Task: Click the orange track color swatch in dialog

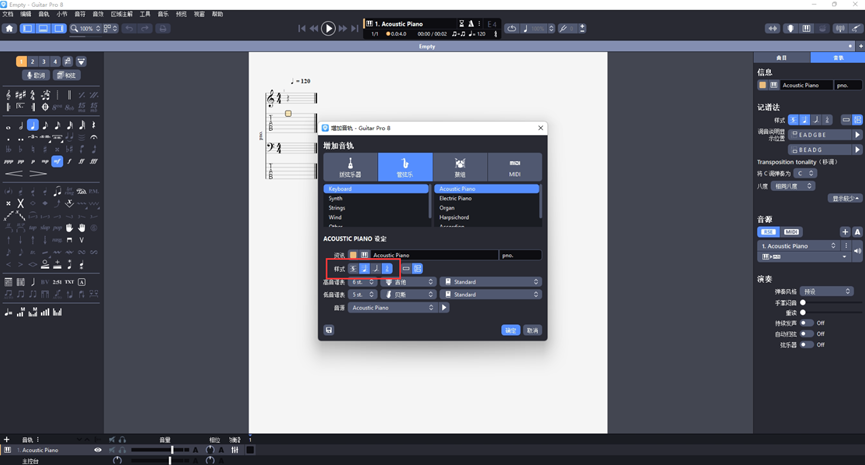Action: (x=353, y=255)
